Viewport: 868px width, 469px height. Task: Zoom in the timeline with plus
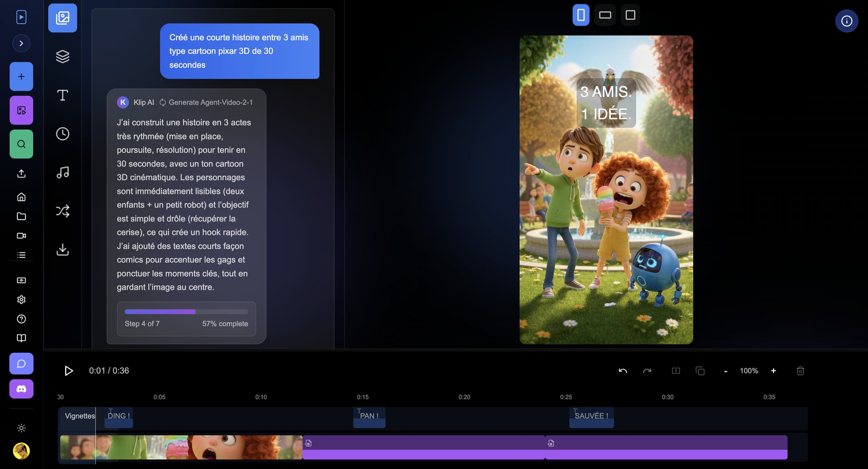click(x=774, y=371)
